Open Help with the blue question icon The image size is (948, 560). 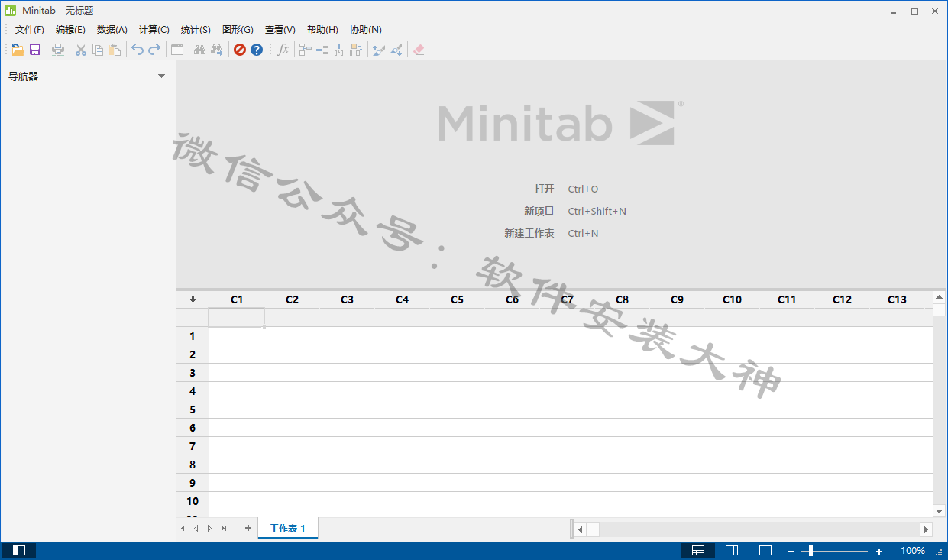(257, 50)
